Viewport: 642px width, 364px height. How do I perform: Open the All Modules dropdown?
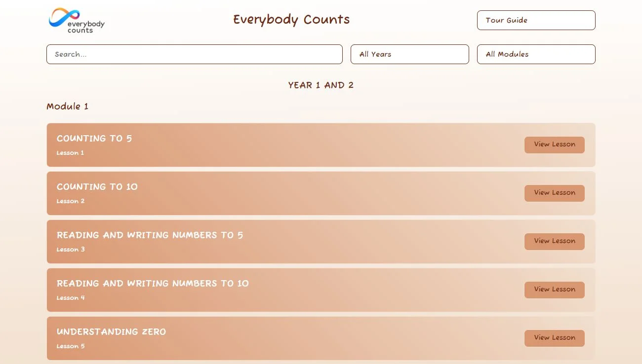pos(536,54)
